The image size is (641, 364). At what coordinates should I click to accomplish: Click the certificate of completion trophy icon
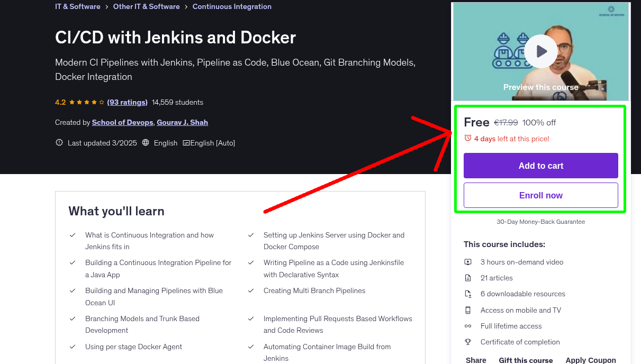(x=468, y=342)
